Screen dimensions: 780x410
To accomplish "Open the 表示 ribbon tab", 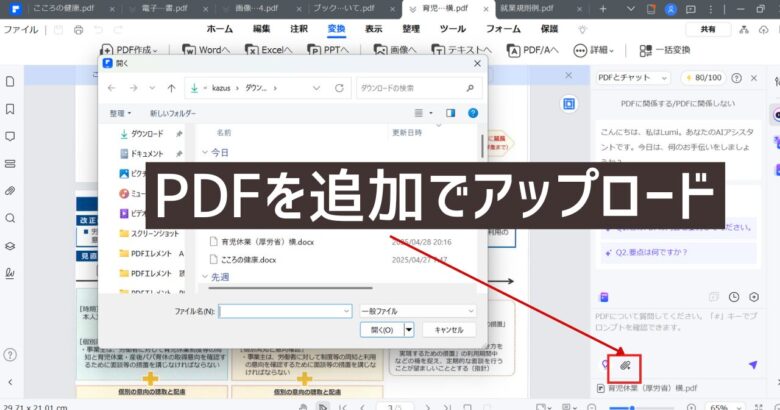I will point(374,29).
